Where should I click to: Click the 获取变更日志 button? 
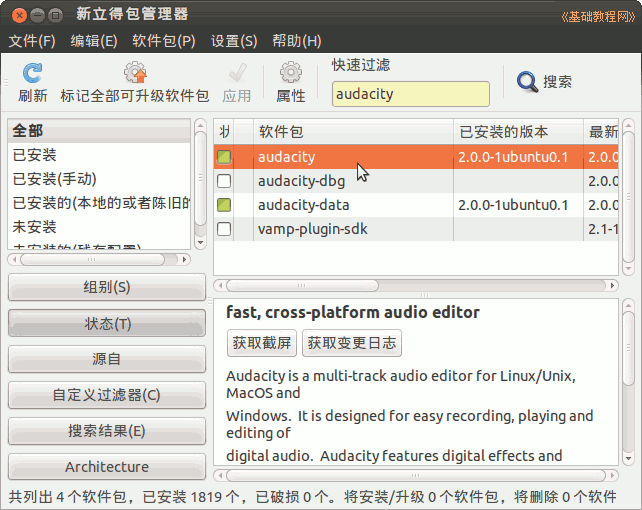[352, 343]
